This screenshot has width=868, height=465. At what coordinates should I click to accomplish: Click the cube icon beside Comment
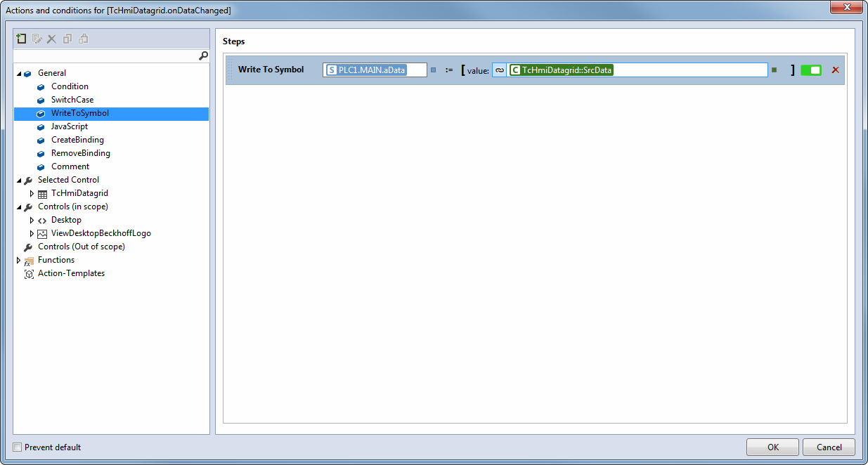click(x=41, y=166)
